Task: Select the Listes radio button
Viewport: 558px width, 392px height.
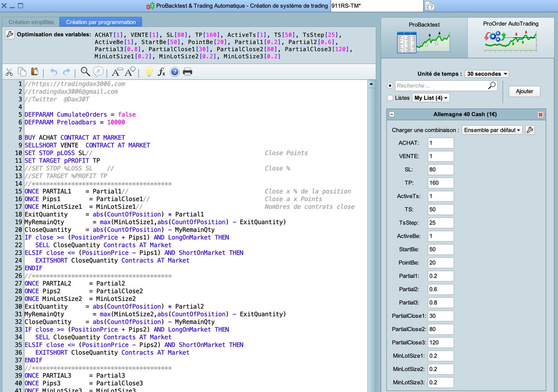Action: tap(390, 98)
